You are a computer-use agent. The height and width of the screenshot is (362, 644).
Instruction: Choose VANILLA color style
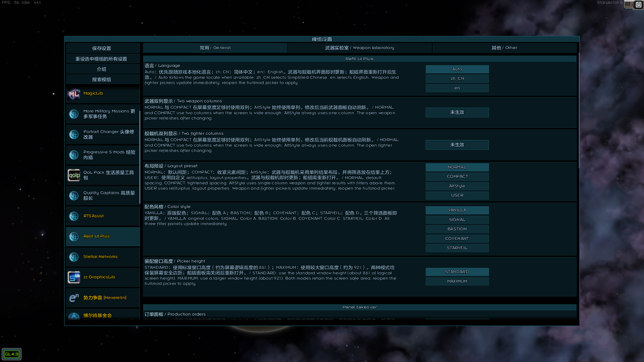coord(457,210)
